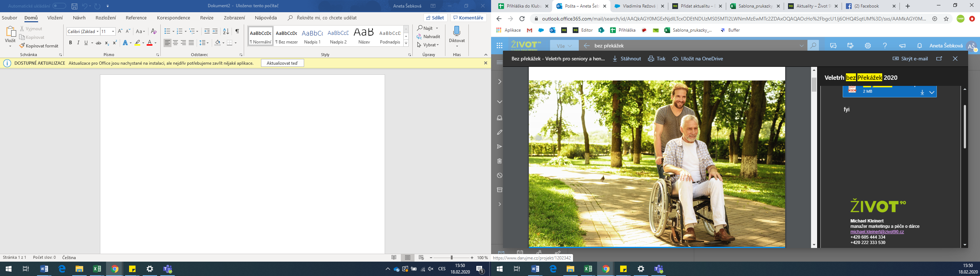
Task: Click the Aktualizovat teď button
Action: (282, 63)
